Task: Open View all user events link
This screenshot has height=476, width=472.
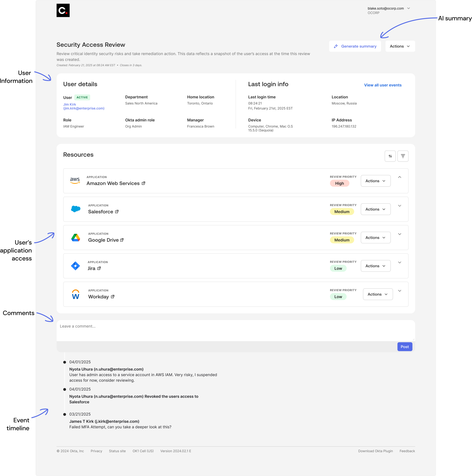Action: [x=383, y=85]
